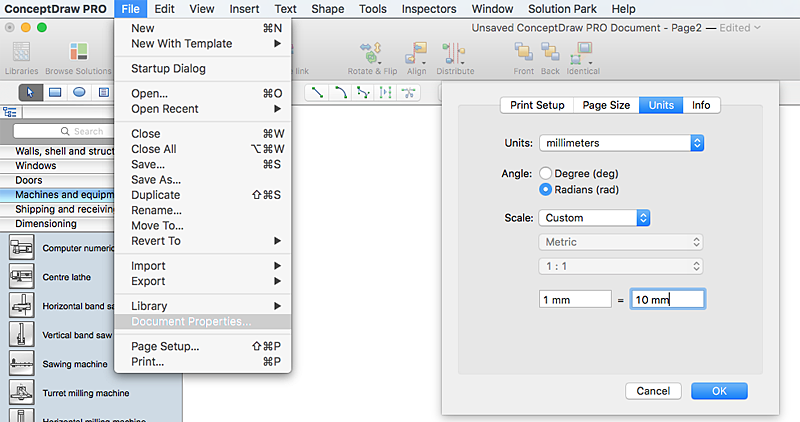Select Radians (rad) angle option
Image resolution: width=800 pixels, height=422 pixels.
[545, 189]
